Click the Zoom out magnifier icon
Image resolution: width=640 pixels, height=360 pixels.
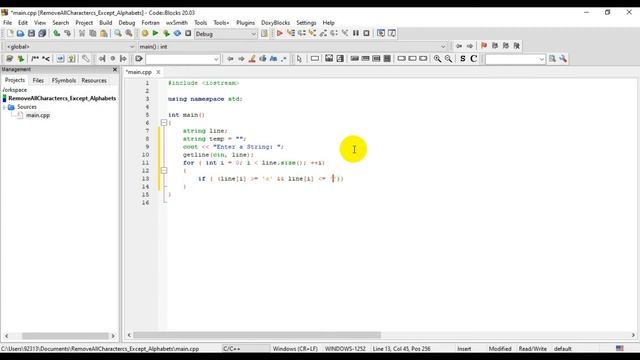click(x=448, y=59)
